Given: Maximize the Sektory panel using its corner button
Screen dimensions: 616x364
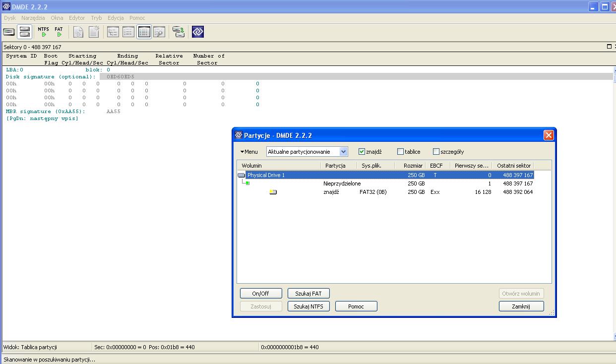Looking at the screenshot, I should [609, 47].
